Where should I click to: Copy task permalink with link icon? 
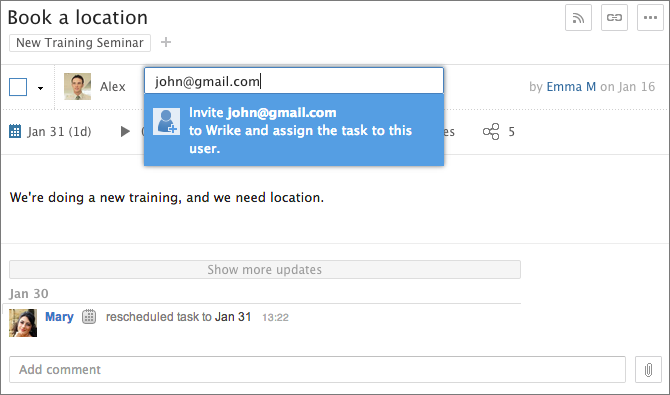point(614,18)
